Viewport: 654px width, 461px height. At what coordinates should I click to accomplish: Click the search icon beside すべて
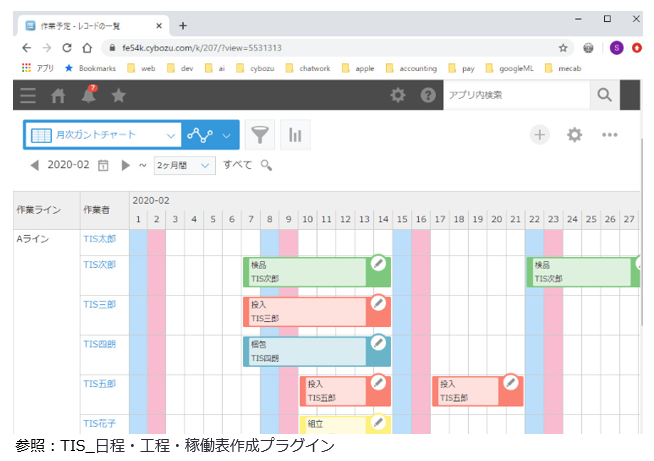tap(266, 165)
